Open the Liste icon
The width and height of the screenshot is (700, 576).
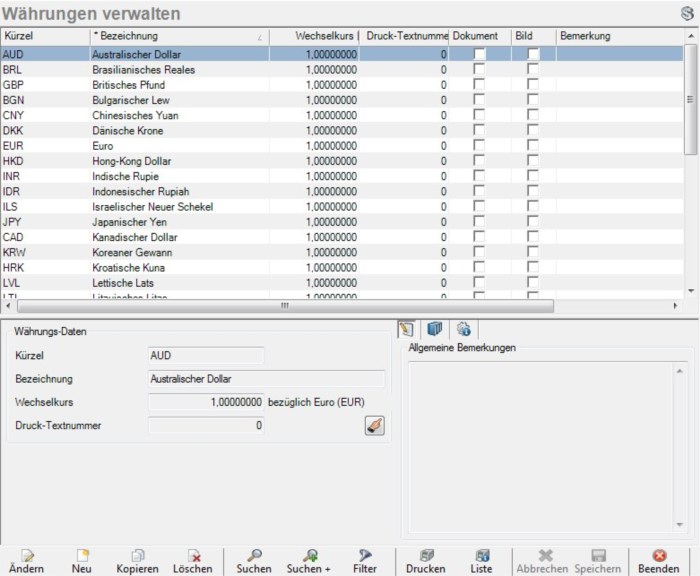[x=482, y=555]
